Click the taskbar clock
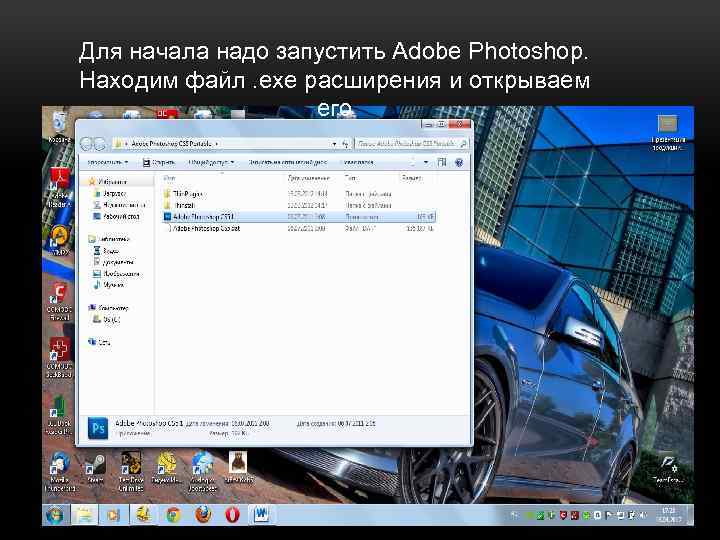Screen dimensions: 720x540 669,515
